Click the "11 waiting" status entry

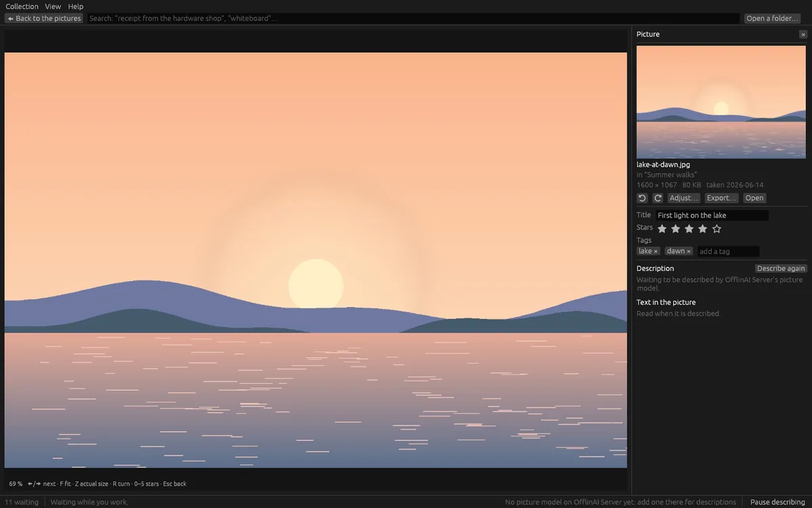tap(22, 502)
